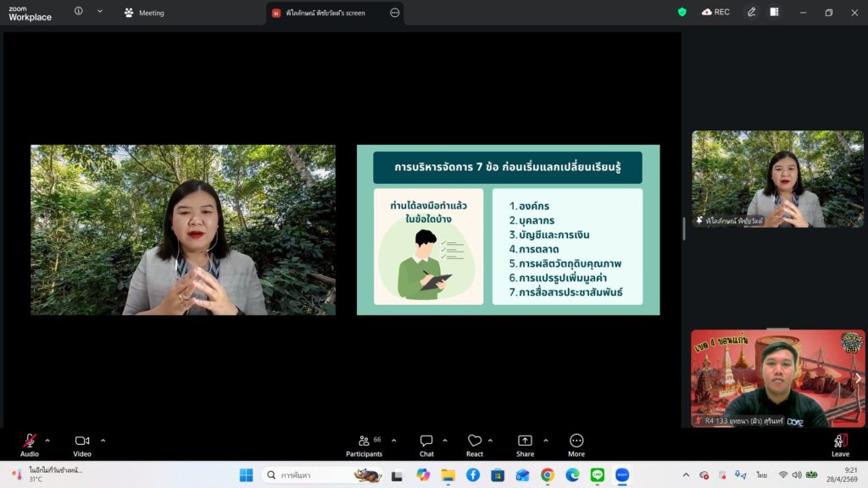Click the green encryption shield icon
The height and width of the screenshot is (488, 868).
click(x=682, y=12)
